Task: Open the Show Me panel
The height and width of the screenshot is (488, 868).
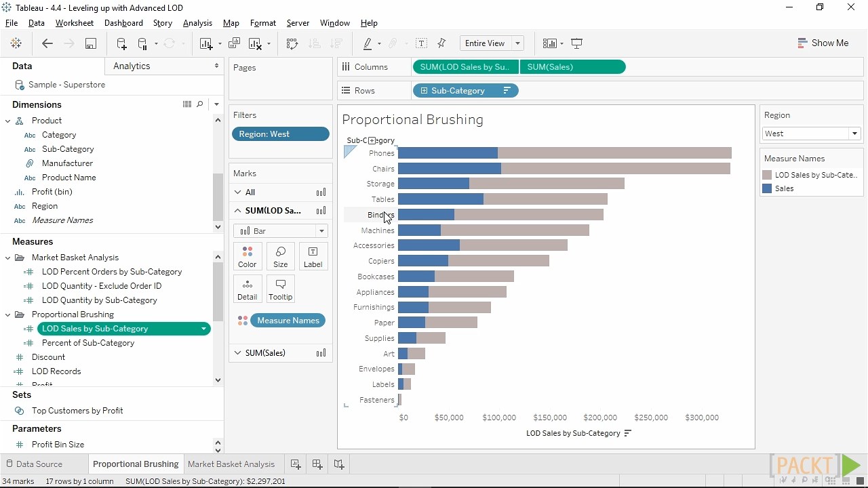Action: point(823,43)
